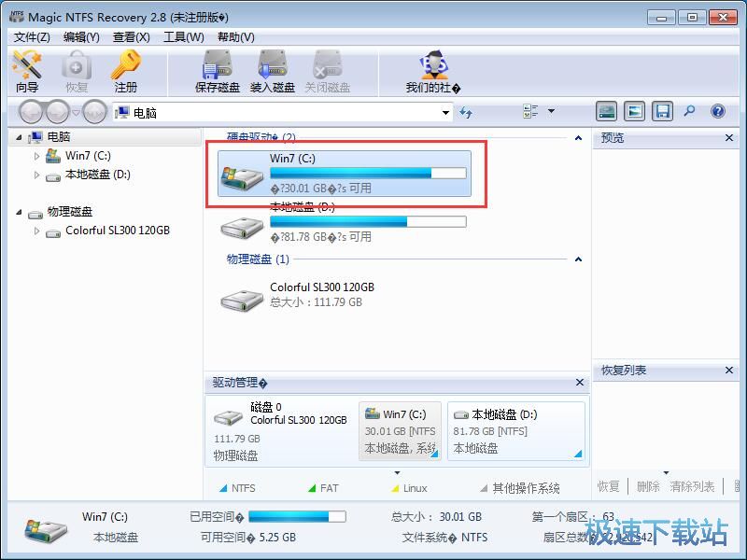747x560 pixels.
Task: Collapse the hard drives group
Action: pos(578,138)
